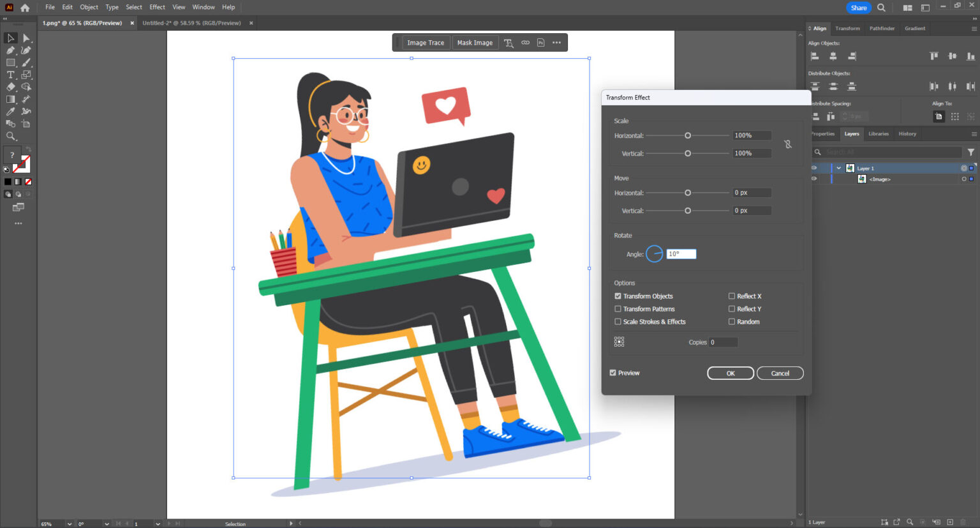Click the Mask Image button in the context bar
The height and width of the screenshot is (528, 980).
[475, 42]
